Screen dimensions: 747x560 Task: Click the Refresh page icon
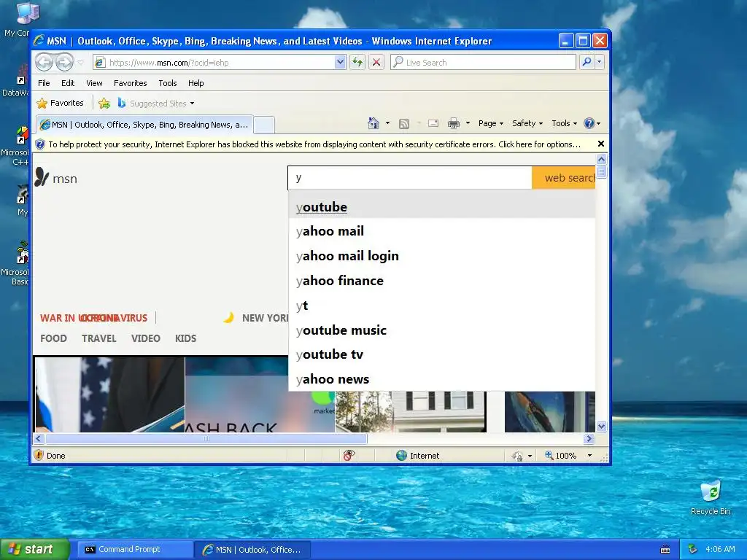357,62
